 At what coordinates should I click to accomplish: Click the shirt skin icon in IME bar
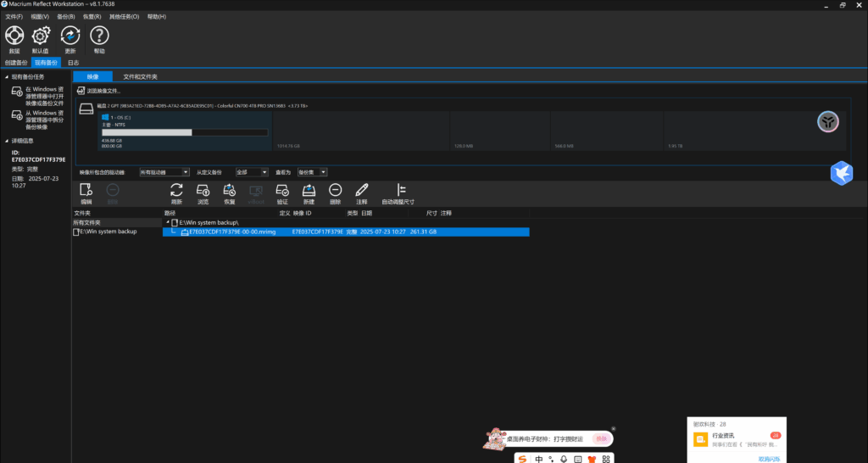tap(592, 459)
